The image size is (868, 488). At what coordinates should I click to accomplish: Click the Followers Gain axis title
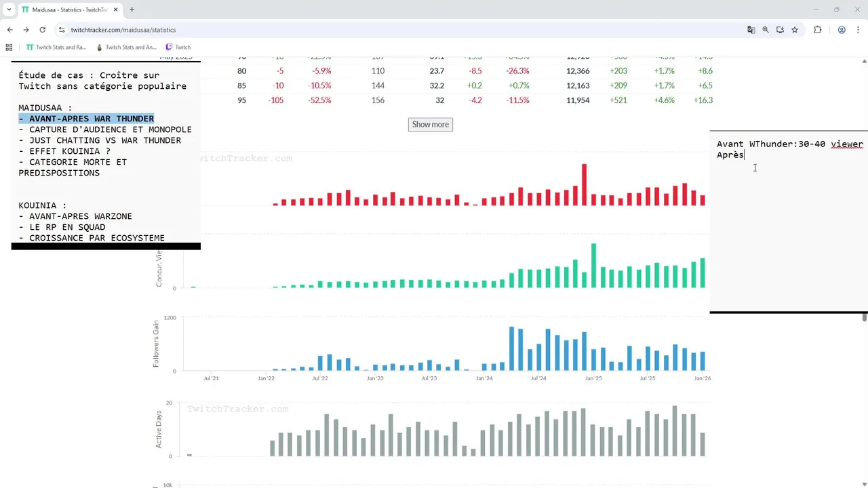[x=156, y=344]
